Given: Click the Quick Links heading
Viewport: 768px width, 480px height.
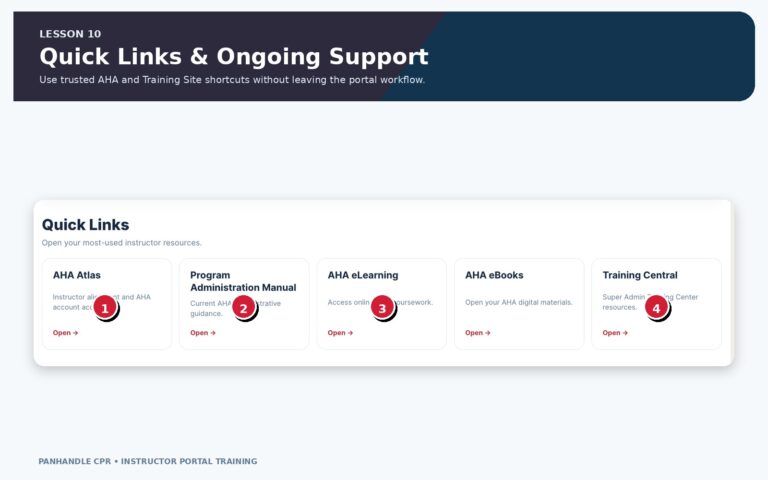Looking at the screenshot, I should (85, 225).
